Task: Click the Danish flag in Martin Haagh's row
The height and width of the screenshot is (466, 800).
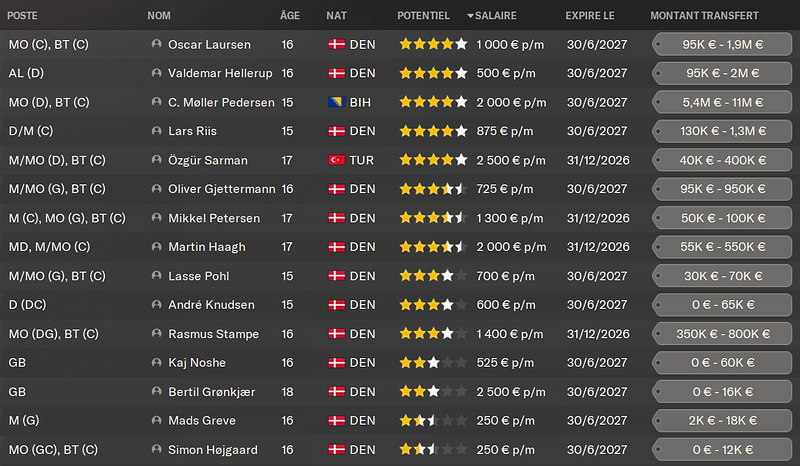Action: click(336, 247)
